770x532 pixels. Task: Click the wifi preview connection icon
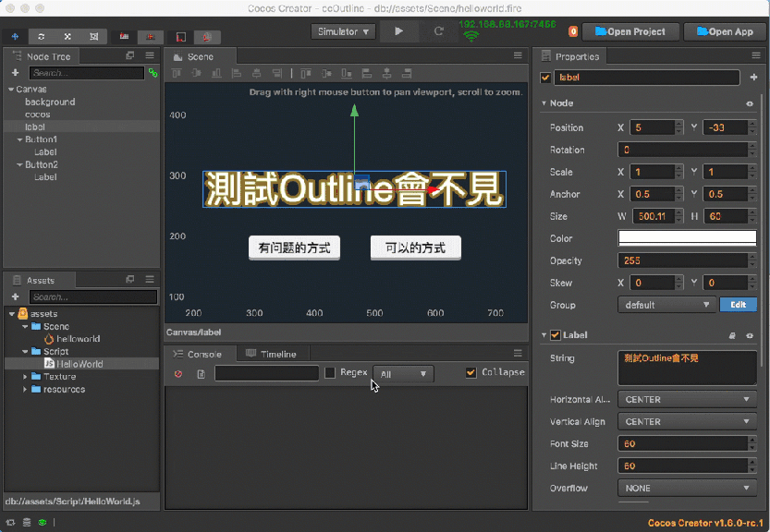point(471,36)
